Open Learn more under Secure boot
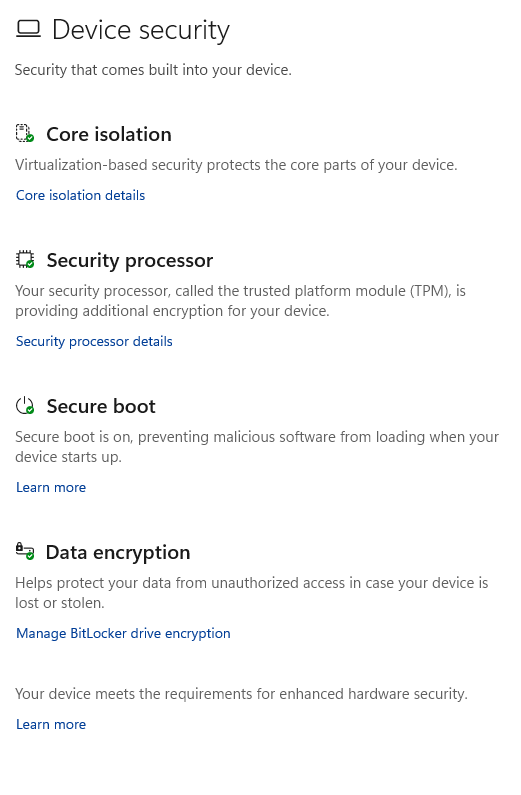The height and width of the screenshot is (795, 521). click(x=51, y=487)
